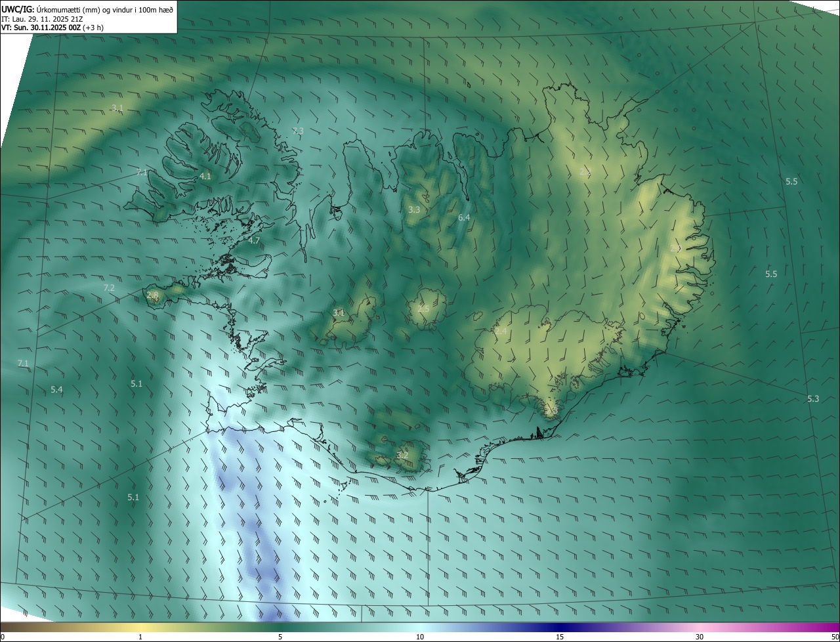Click the 0 tick label of the color scale
Image resolution: width=840 pixels, height=642 pixels.
[3, 637]
